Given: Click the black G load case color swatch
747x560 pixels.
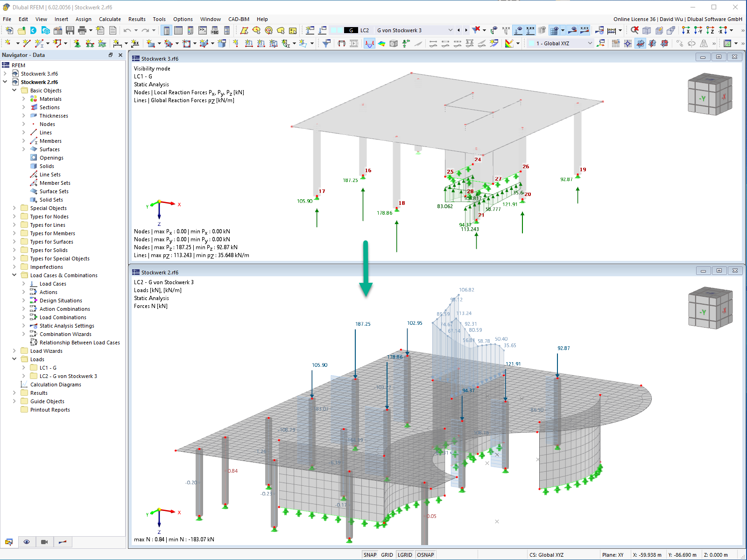Looking at the screenshot, I should 351,30.
